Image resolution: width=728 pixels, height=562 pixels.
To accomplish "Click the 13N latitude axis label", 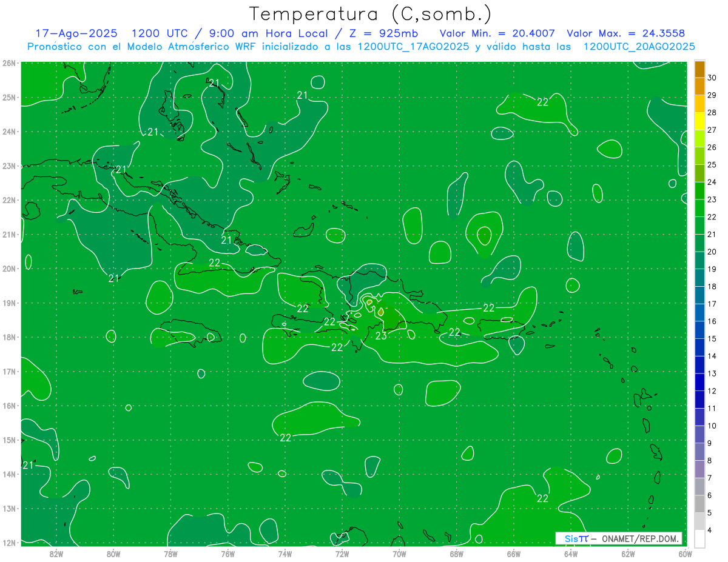I will pos(9,508).
